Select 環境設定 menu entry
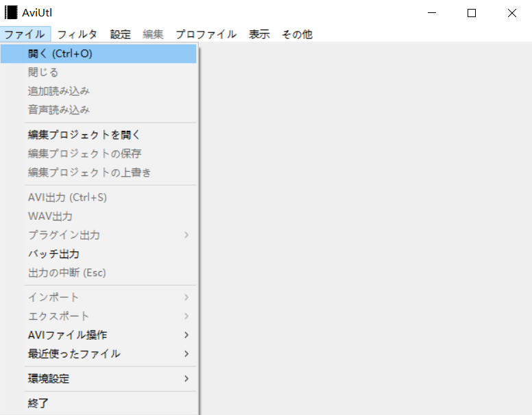Screen dimensions: 532x415 99,379
